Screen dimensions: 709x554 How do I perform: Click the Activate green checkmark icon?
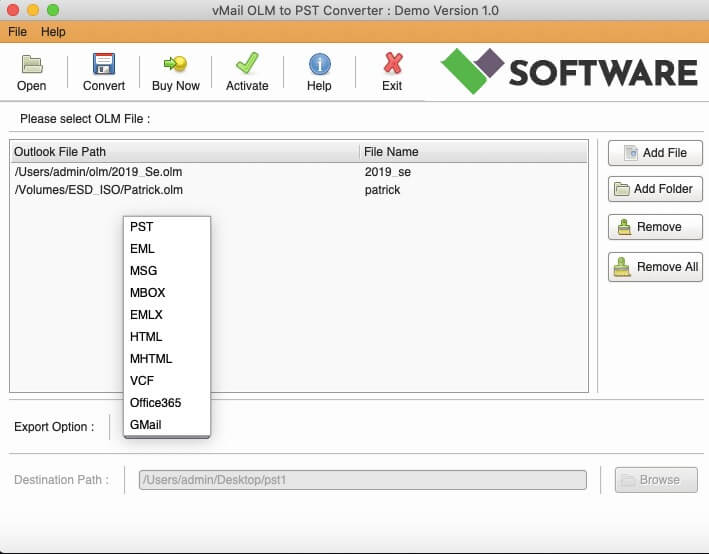247,65
